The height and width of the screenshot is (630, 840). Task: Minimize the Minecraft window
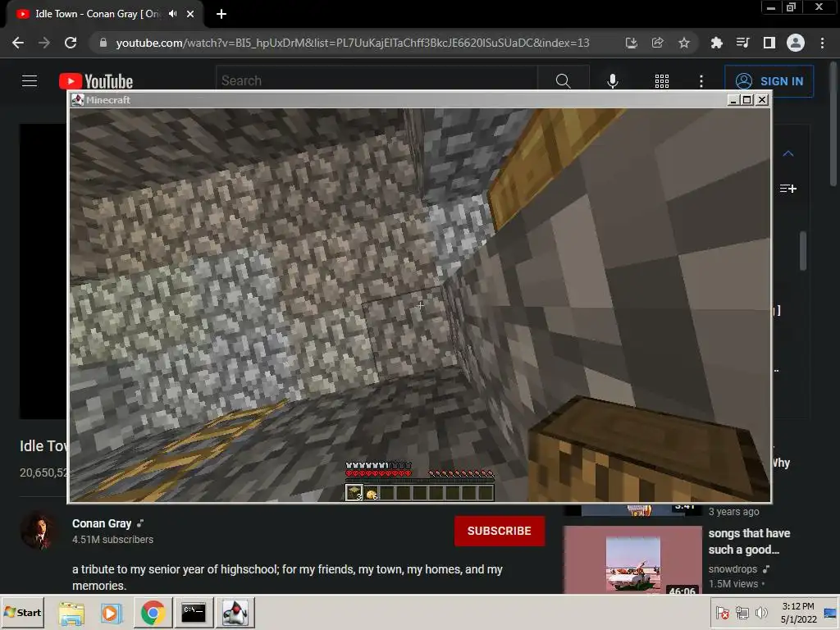point(734,99)
